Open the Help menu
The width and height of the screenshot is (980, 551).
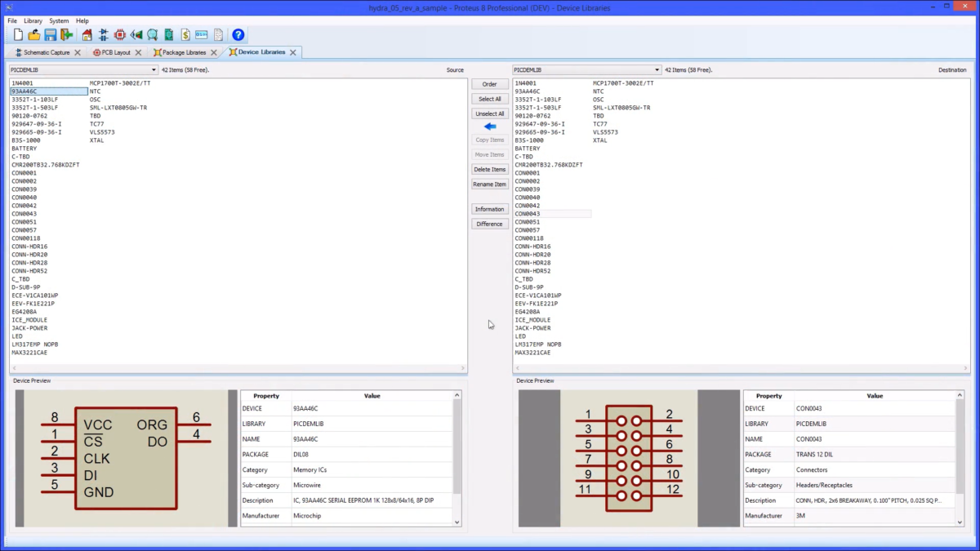click(82, 20)
